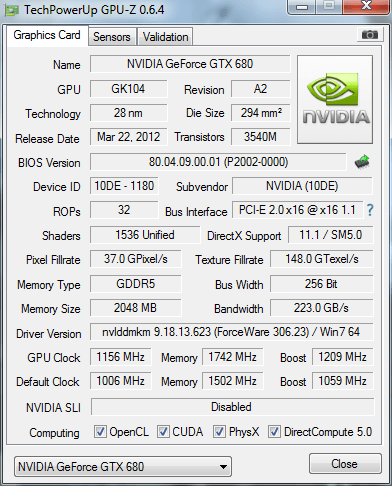Click the Pixel Fillrate field 37.0 GPixel/s

(x=136, y=259)
